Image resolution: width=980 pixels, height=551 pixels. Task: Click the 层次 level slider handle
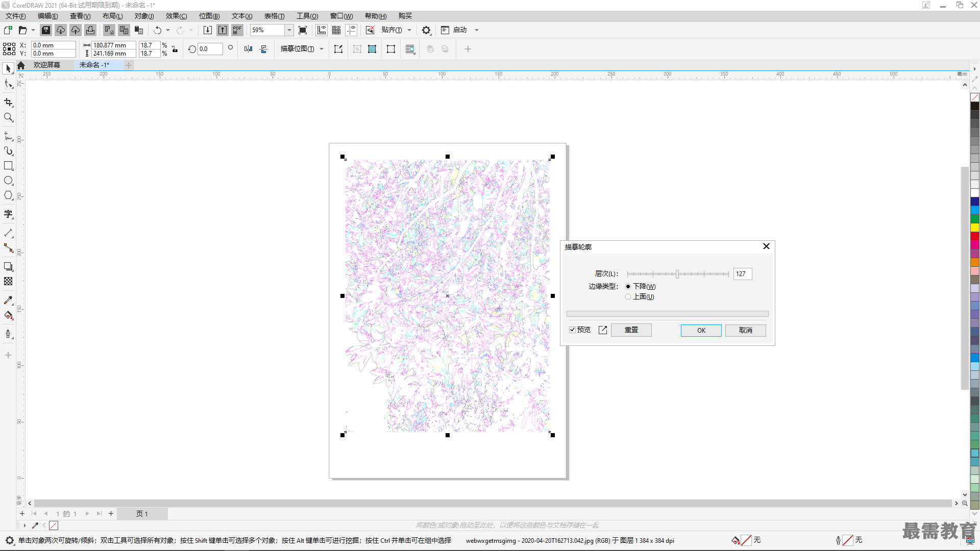click(x=677, y=274)
